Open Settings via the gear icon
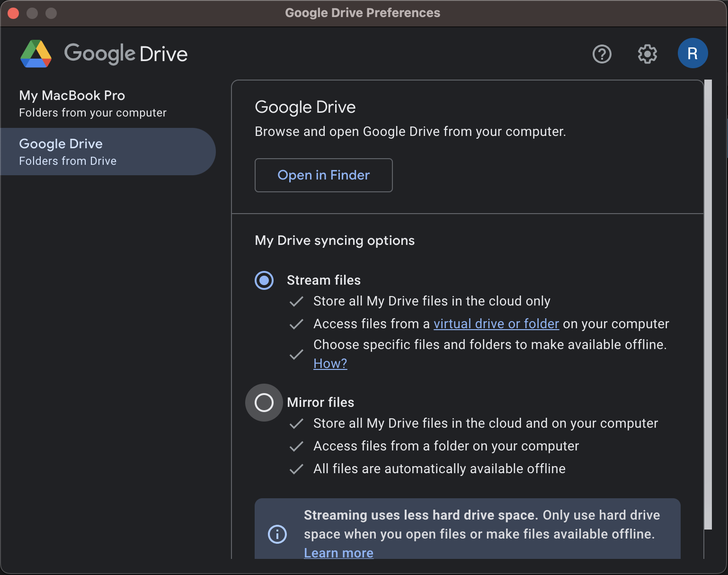This screenshot has height=575, width=728. 647,54
